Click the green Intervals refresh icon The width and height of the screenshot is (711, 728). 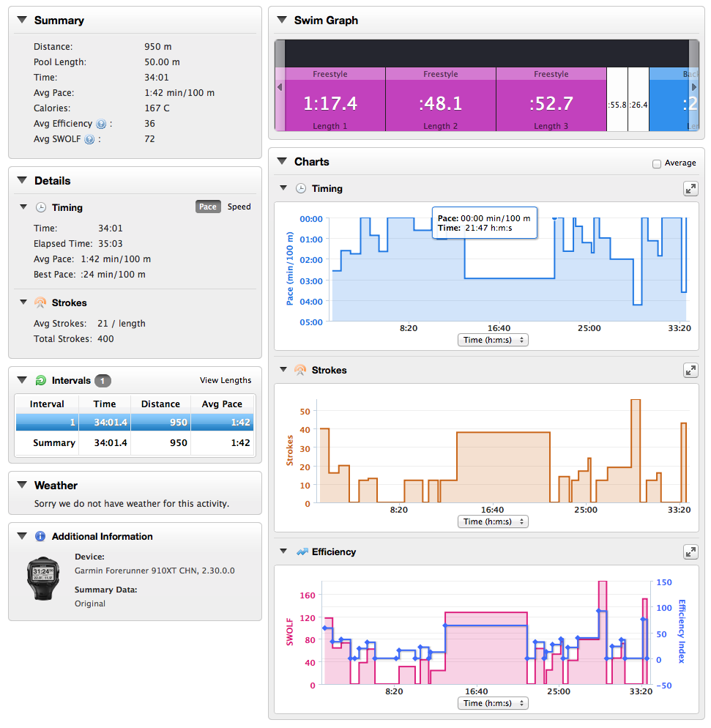click(41, 381)
